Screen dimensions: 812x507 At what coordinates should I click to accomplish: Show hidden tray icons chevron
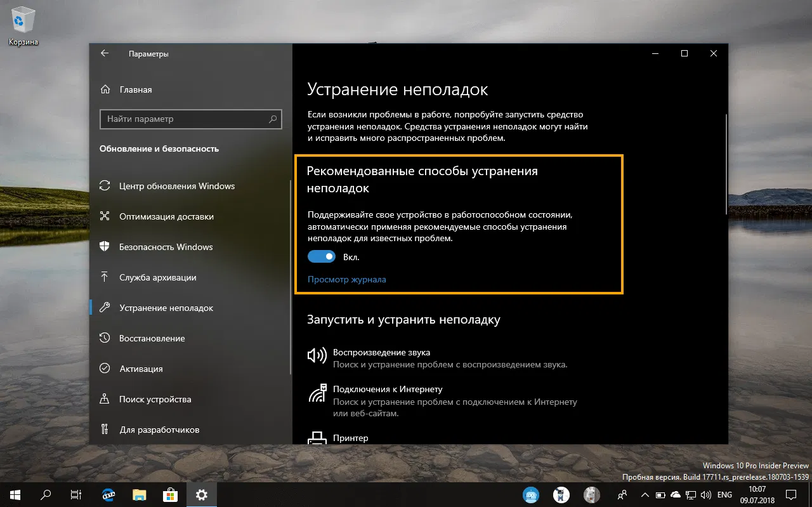coord(645,494)
